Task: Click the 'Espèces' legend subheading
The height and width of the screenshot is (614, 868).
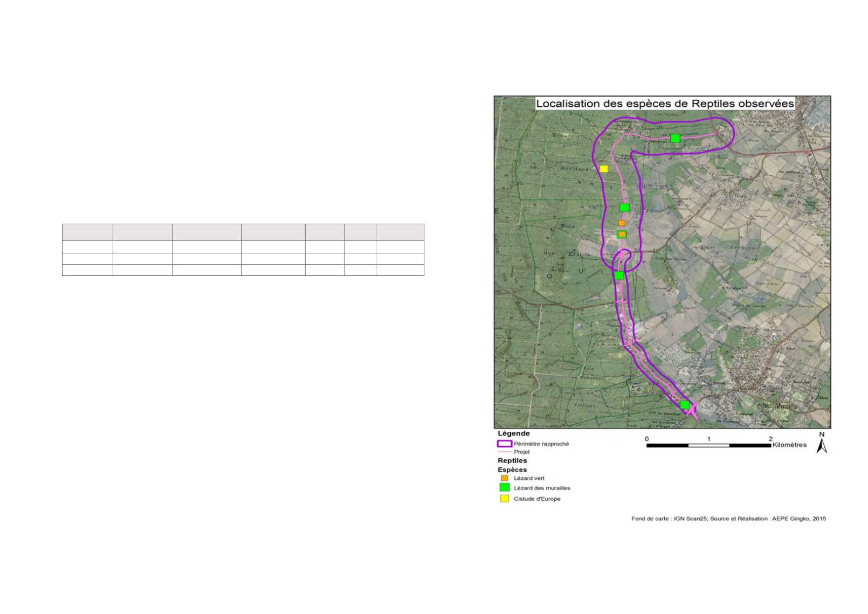Action: click(512, 470)
